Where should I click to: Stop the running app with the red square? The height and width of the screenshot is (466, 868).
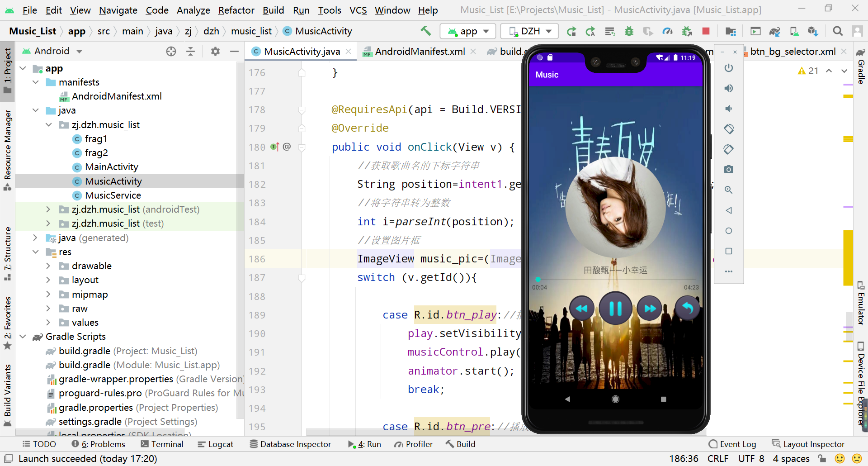[706, 31]
